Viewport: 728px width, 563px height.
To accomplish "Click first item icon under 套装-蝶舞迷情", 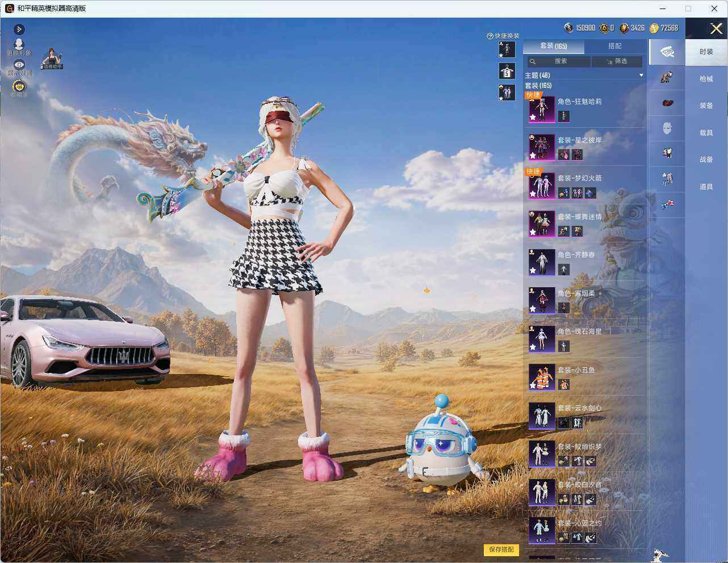I will point(563,231).
